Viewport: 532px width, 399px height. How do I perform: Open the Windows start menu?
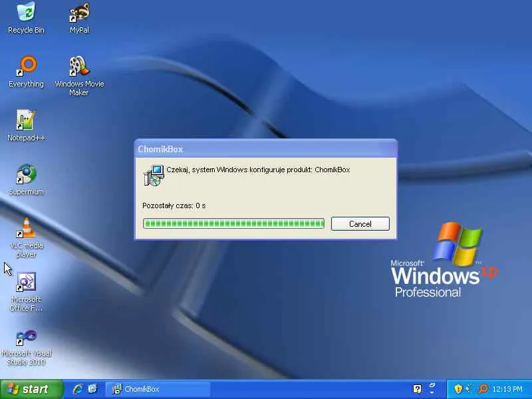click(x=31, y=389)
